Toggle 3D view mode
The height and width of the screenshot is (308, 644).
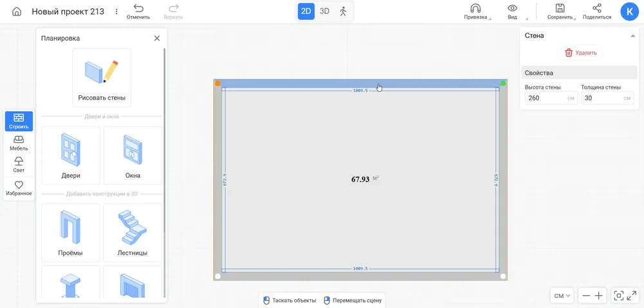click(x=325, y=11)
